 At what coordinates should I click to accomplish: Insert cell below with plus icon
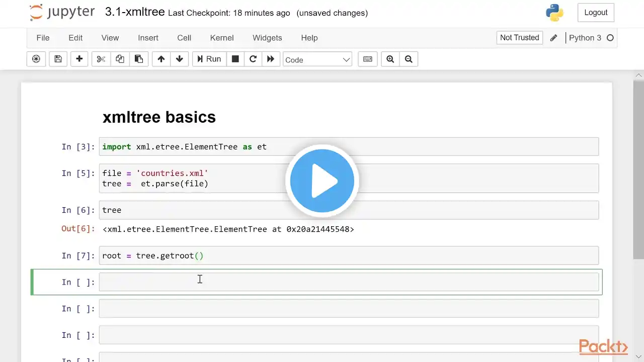pyautogui.click(x=79, y=59)
